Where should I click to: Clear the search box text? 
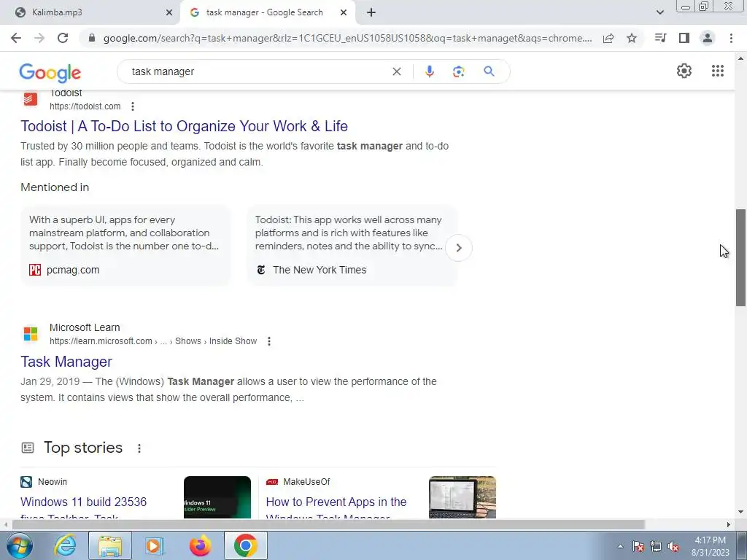(396, 71)
